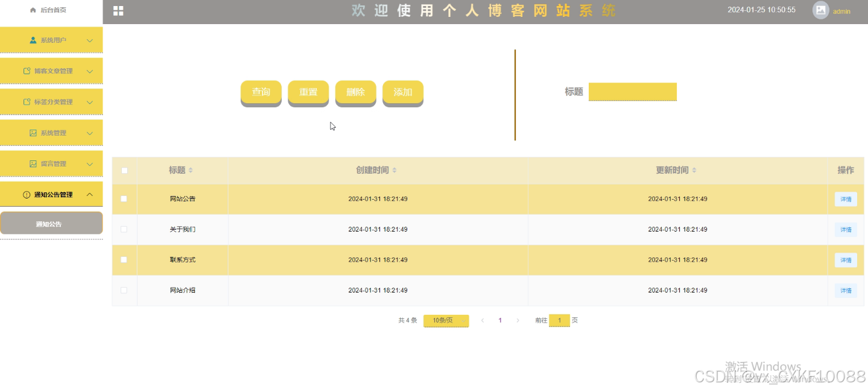
Task: Expand the 留言管理 menu chevron
Action: [x=90, y=163]
